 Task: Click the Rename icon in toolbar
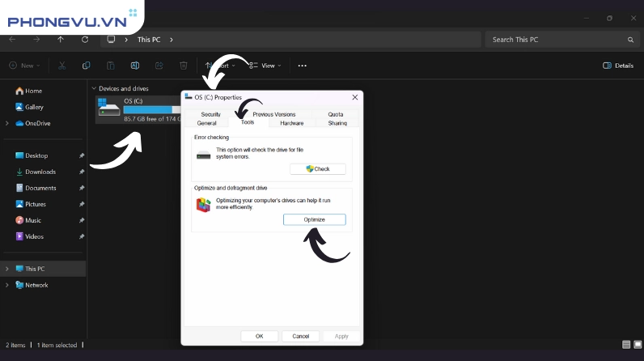(x=135, y=66)
